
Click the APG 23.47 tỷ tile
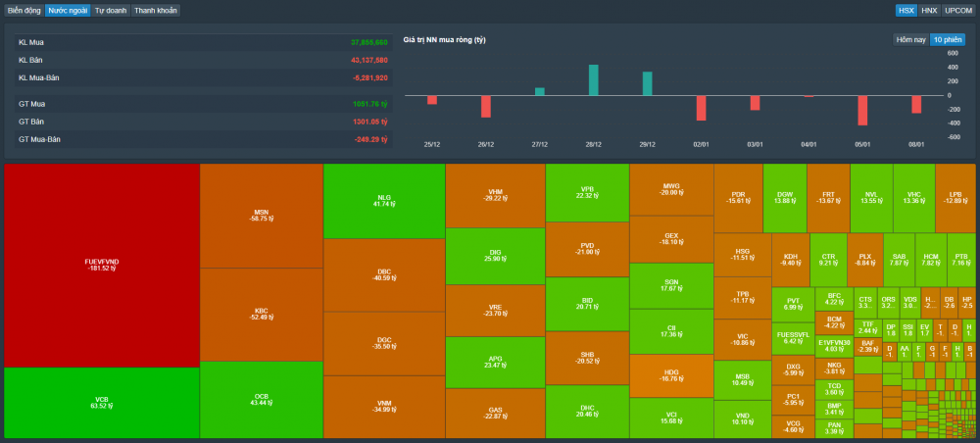tap(496, 363)
